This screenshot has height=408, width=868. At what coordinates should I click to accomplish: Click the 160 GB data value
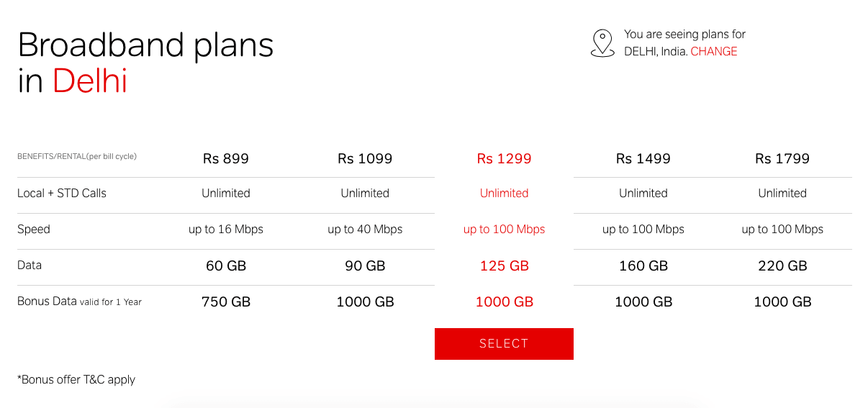643,266
